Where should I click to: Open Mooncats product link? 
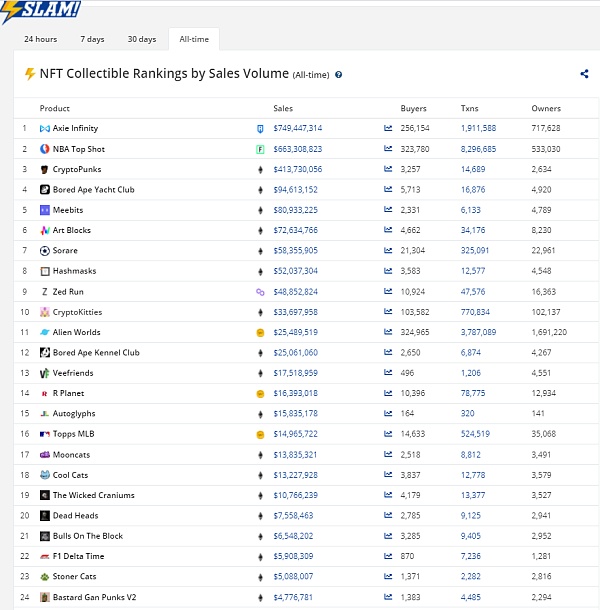tap(71, 454)
